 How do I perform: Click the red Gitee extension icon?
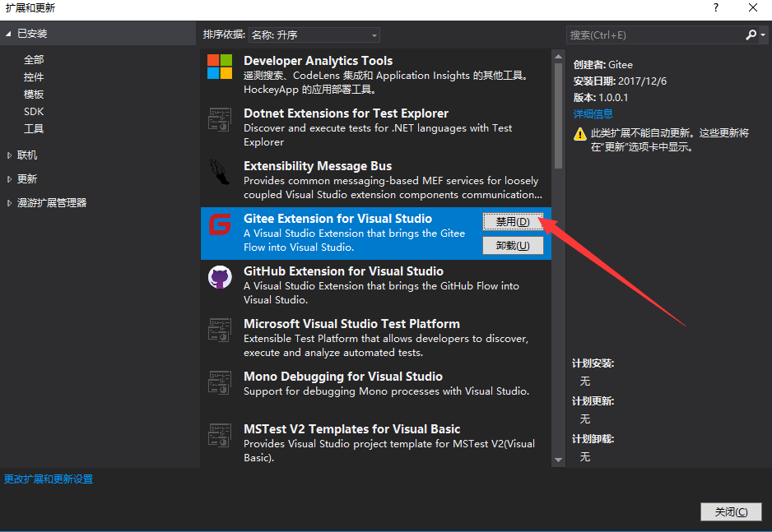[x=220, y=224]
